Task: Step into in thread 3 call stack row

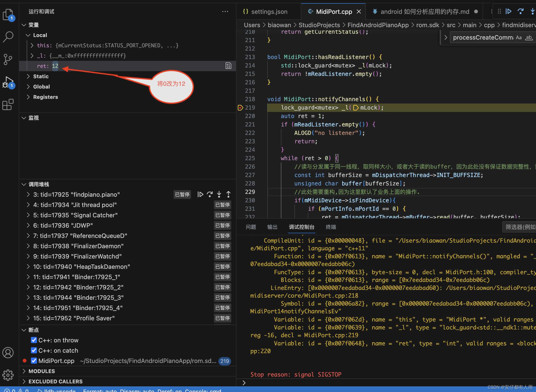Action: click(219, 195)
